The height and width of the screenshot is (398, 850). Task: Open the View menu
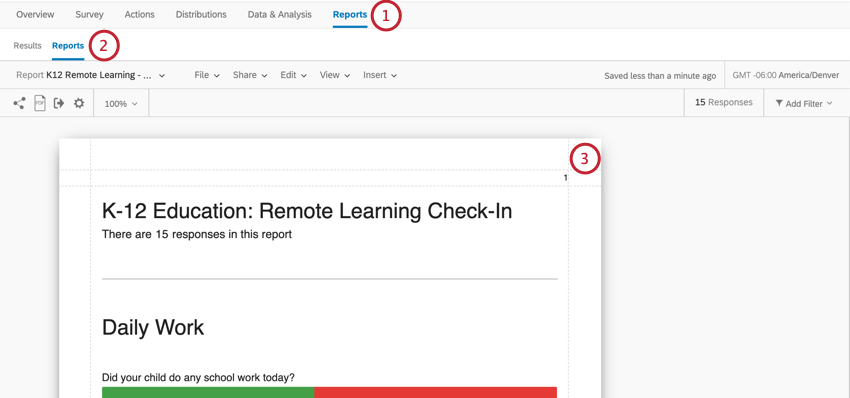pos(334,75)
